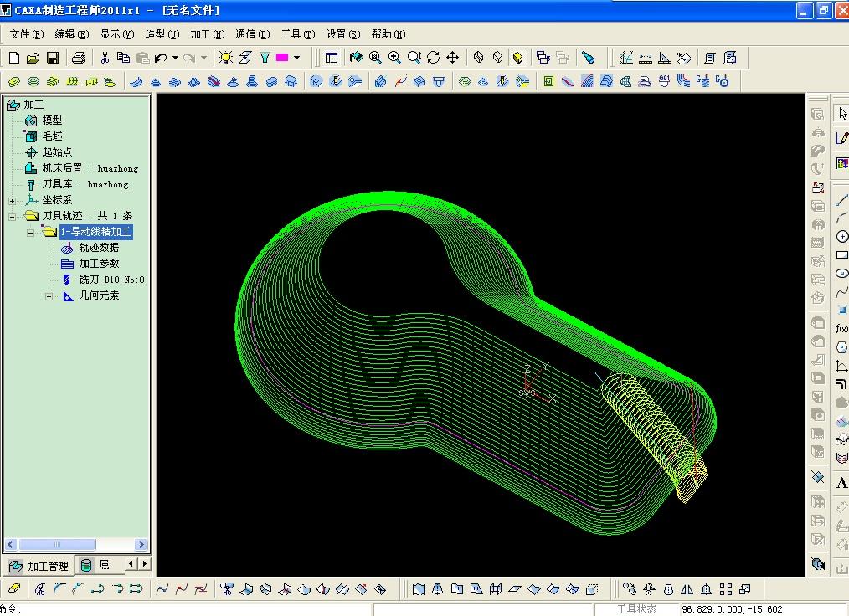This screenshot has height=616, width=849.
Task: Click the pan view four-arrow icon
Action: (452, 58)
